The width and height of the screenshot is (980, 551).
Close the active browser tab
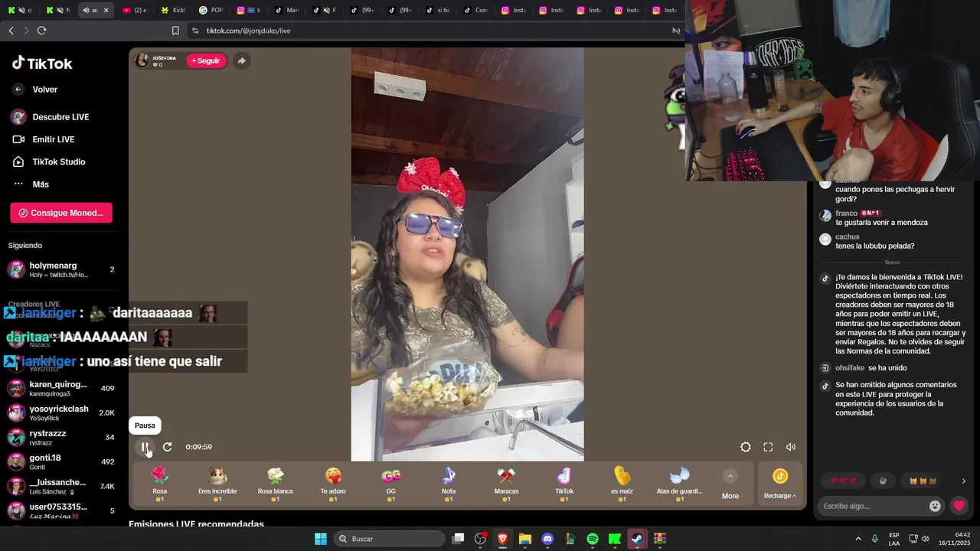coord(106,10)
